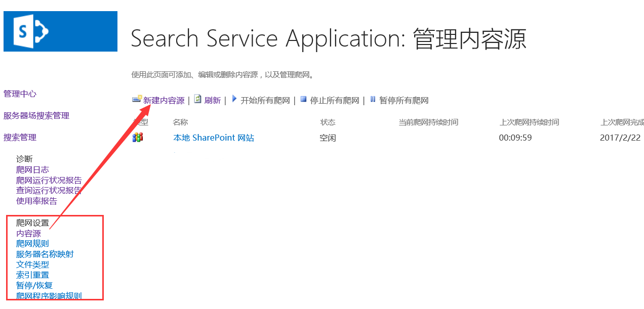This screenshot has width=644, height=309.
Task: Click the 上次爬网持续时间 column header
Action: click(x=529, y=122)
